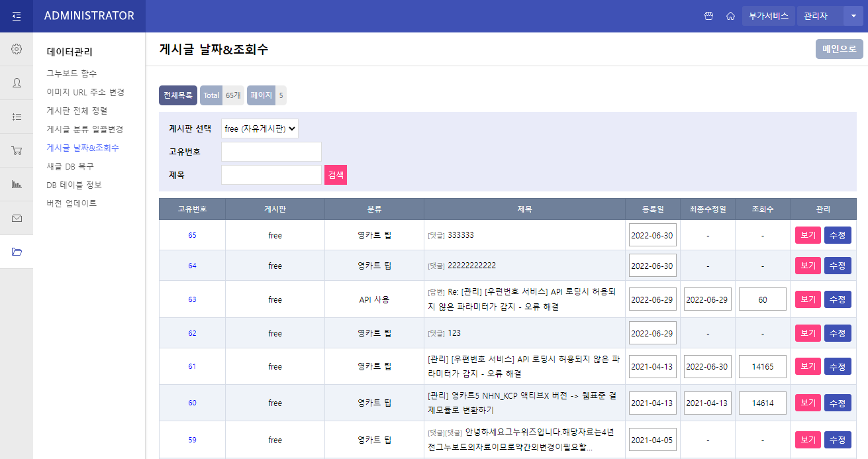Open the member management user icon
The height and width of the screenshot is (459, 868).
[17, 83]
